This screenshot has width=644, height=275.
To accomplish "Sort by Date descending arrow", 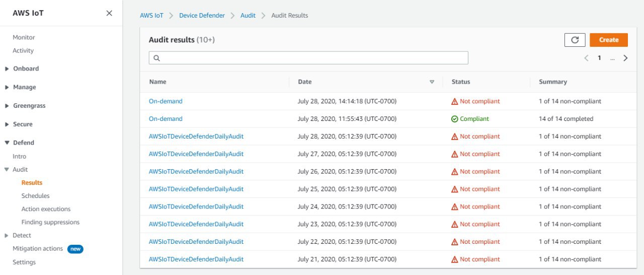I will pyautogui.click(x=432, y=82).
